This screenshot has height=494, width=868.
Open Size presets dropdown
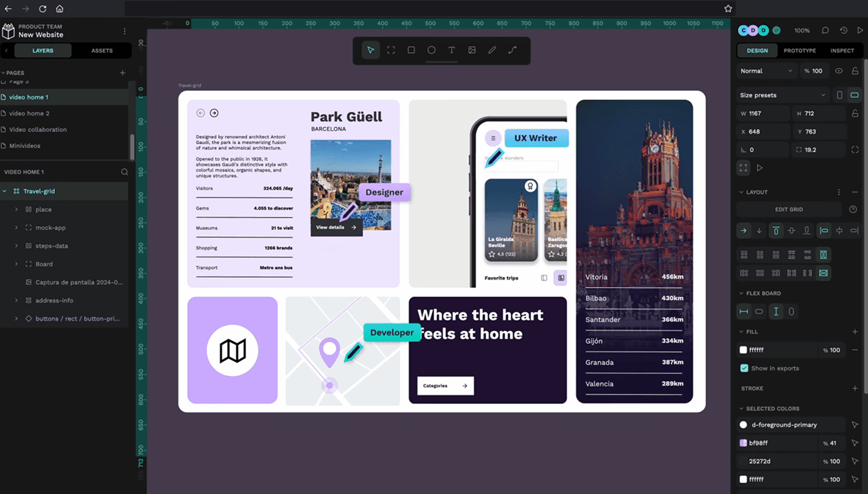coord(783,95)
